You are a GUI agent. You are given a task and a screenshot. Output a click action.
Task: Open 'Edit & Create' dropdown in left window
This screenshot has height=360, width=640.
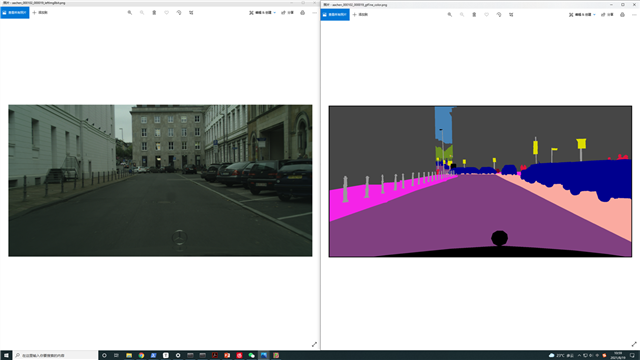[x=262, y=13]
